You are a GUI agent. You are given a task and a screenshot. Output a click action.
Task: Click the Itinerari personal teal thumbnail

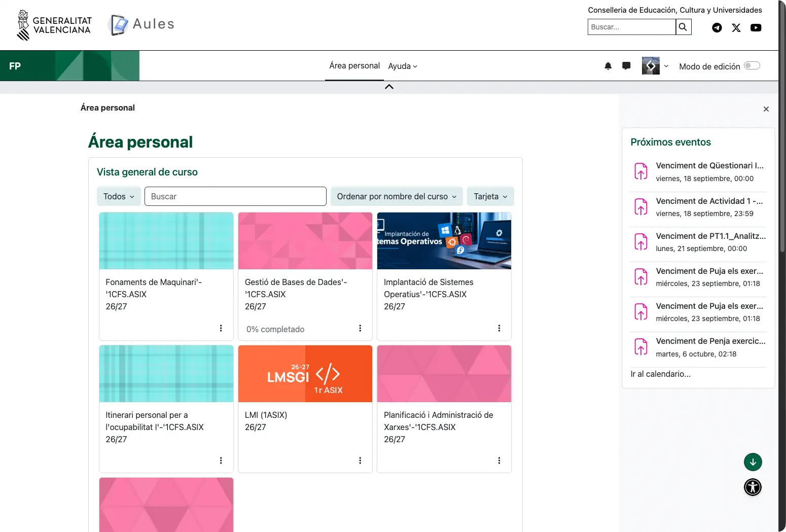point(166,374)
